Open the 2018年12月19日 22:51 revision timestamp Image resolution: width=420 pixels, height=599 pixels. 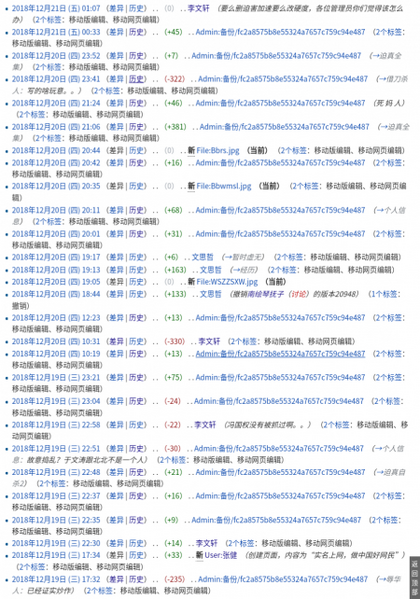(56, 448)
